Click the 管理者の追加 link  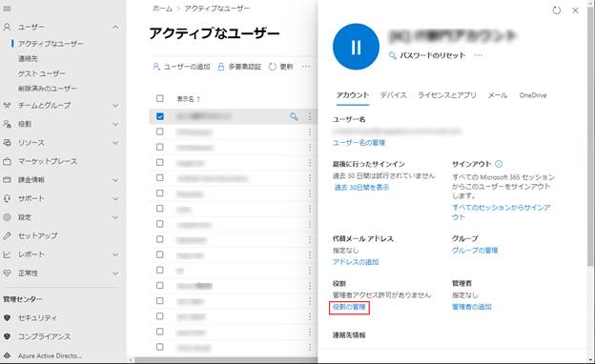coord(472,307)
